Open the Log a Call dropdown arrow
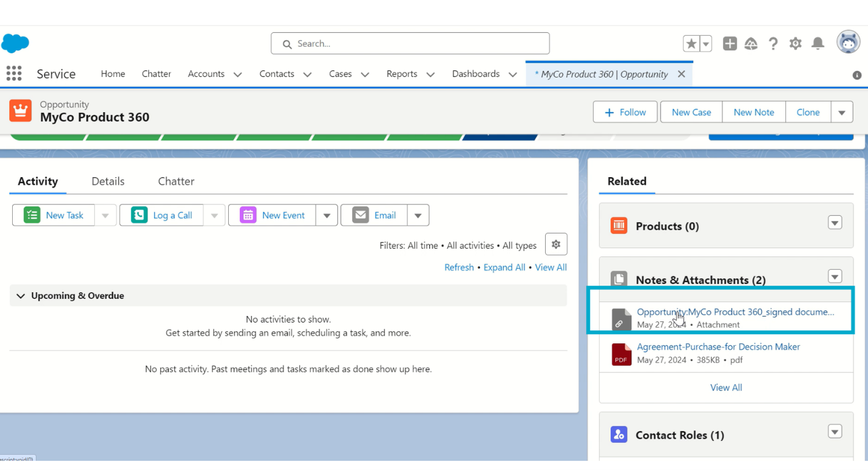868x470 pixels. coord(215,215)
